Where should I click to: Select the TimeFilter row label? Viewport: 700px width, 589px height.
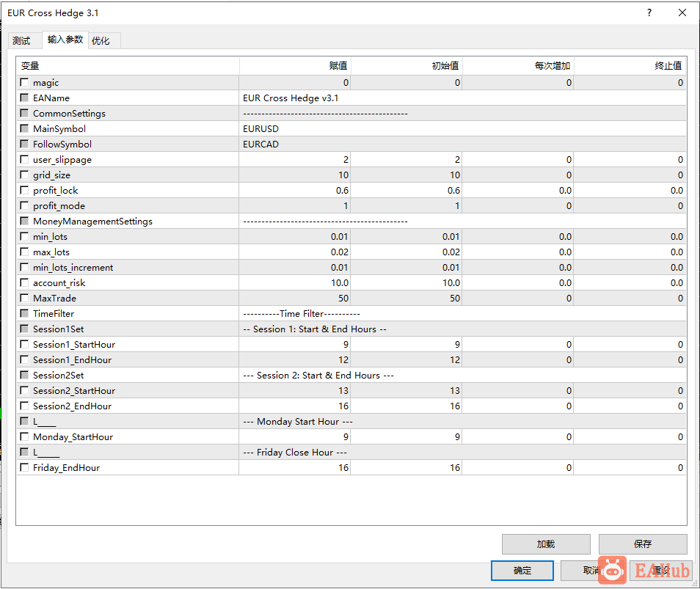pyautogui.click(x=54, y=314)
